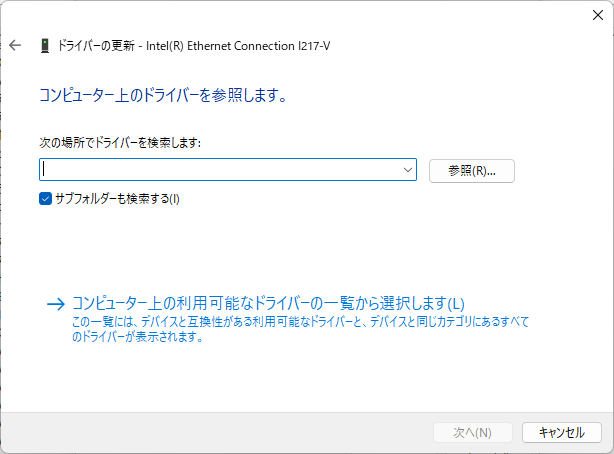Click blank space between checkbox and link
The height and width of the screenshot is (454, 614).
click(x=300, y=250)
